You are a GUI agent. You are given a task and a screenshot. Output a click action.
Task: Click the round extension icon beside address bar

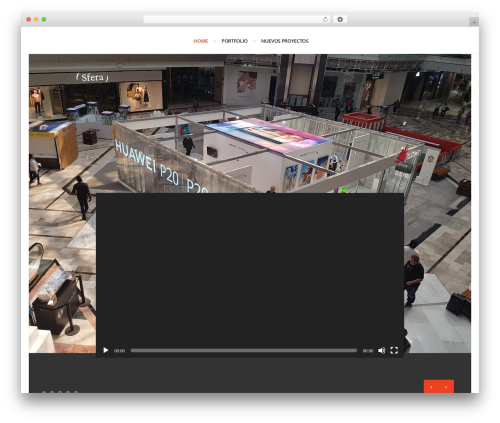point(340,20)
